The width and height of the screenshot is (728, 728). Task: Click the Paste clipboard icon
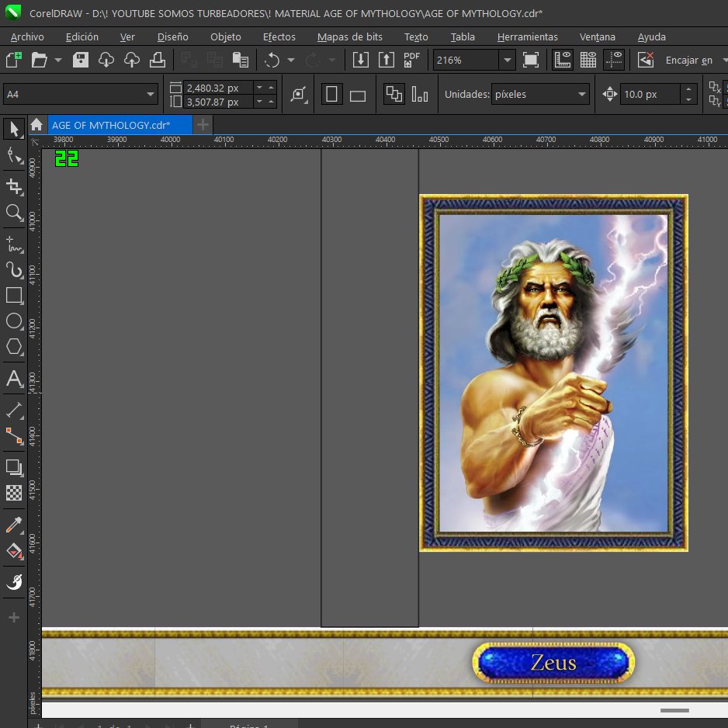pos(240,60)
